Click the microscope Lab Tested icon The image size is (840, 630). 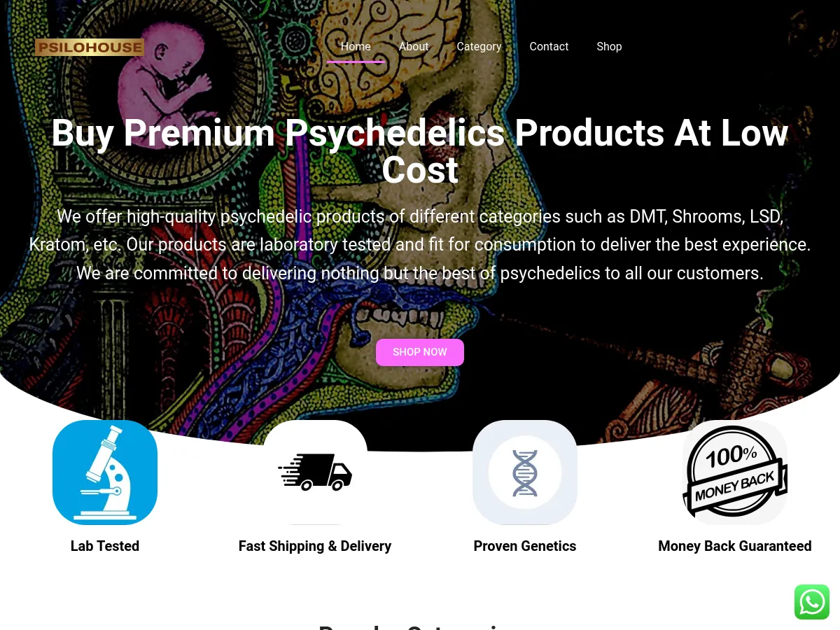click(x=105, y=472)
